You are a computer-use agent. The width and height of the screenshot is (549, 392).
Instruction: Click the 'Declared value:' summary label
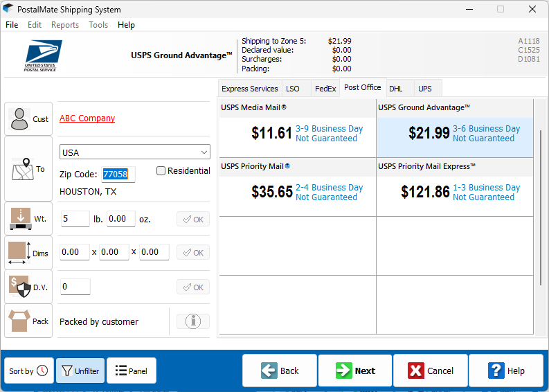click(x=267, y=50)
